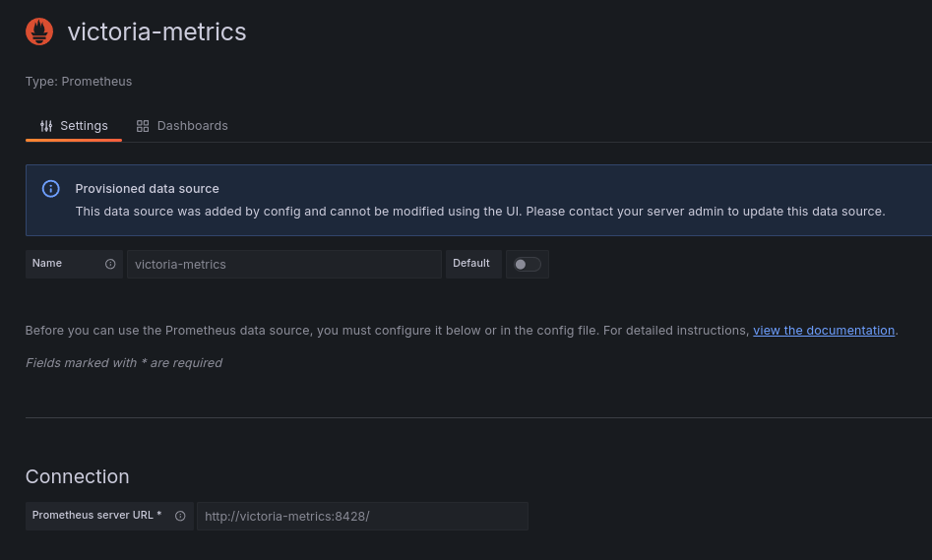This screenshot has width=932, height=560.
Task: Click the "Type: Prometheus" text
Action: coord(79,82)
